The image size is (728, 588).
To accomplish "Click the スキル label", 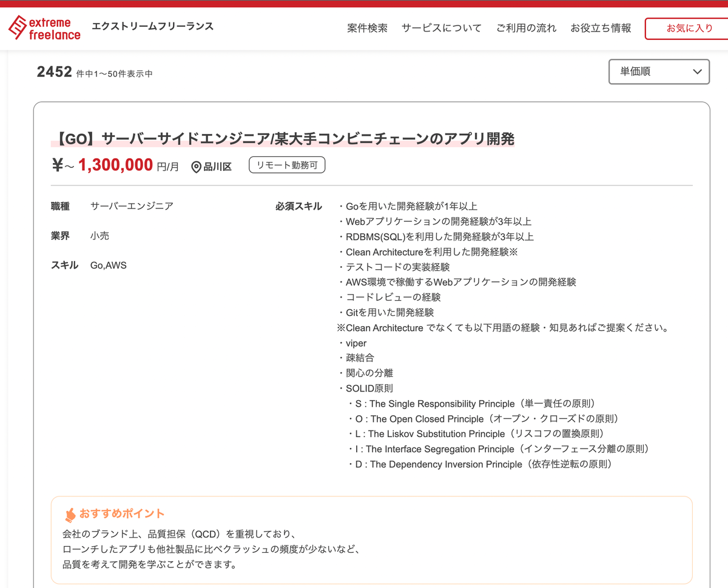I will click(64, 265).
